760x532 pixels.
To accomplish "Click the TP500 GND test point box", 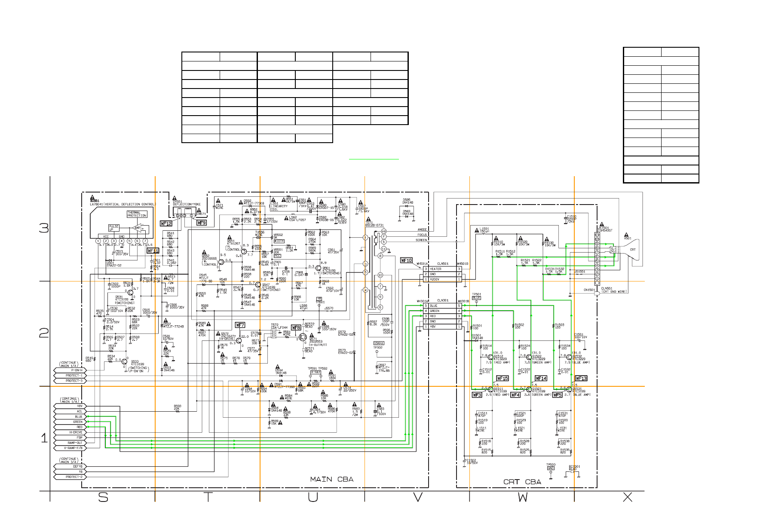I will (551, 468).
